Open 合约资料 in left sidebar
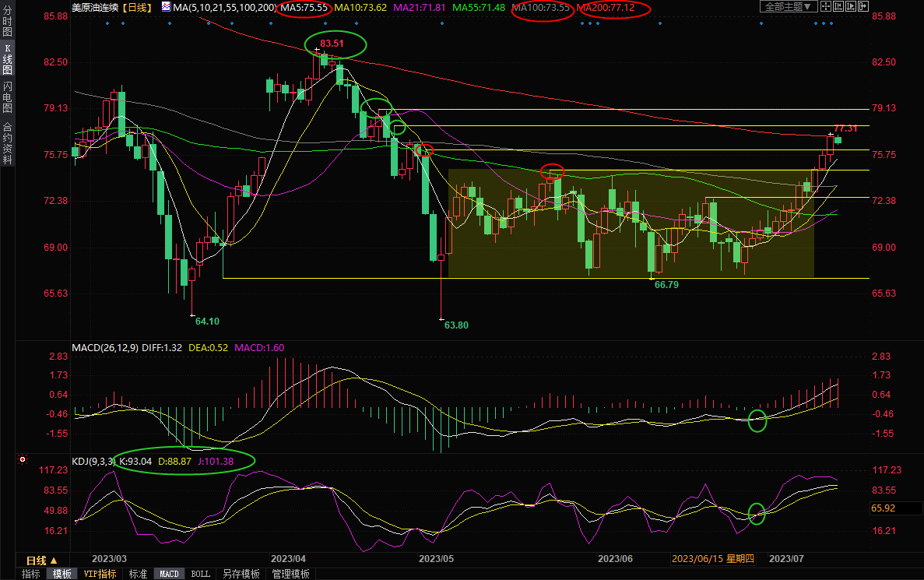The width and height of the screenshot is (924, 580). (7, 143)
